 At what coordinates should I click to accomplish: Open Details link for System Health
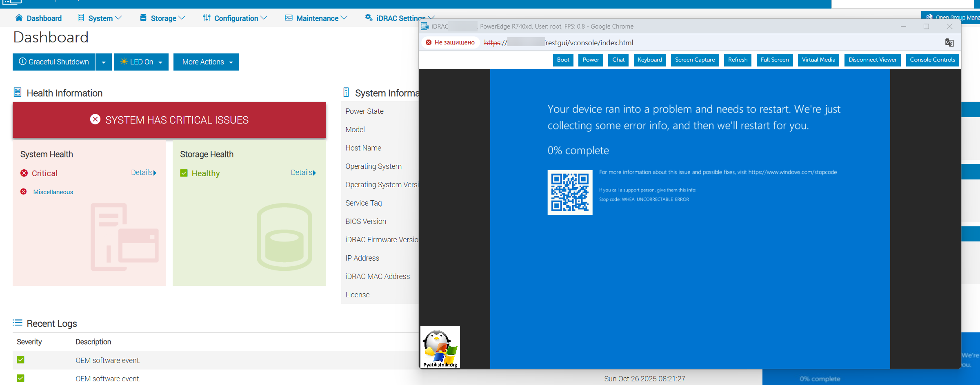click(x=143, y=173)
